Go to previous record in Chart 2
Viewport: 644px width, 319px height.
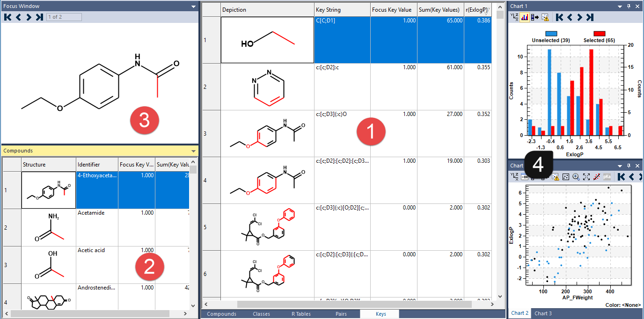click(631, 177)
